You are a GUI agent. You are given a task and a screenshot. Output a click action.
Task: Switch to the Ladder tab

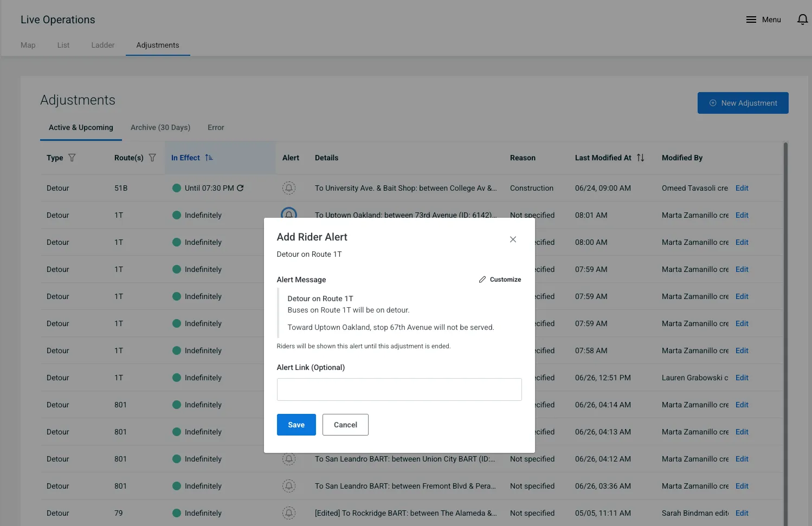click(103, 45)
